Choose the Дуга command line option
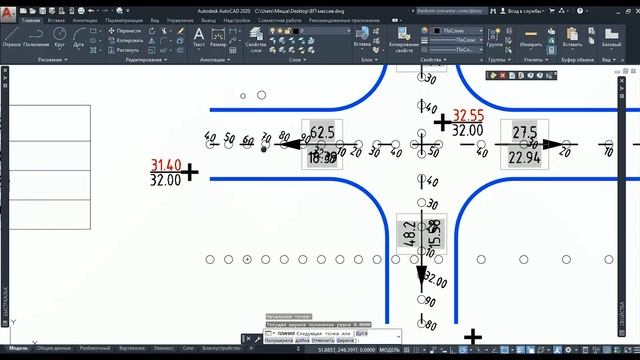The image size is (640, 360). (x=361, y=333)
